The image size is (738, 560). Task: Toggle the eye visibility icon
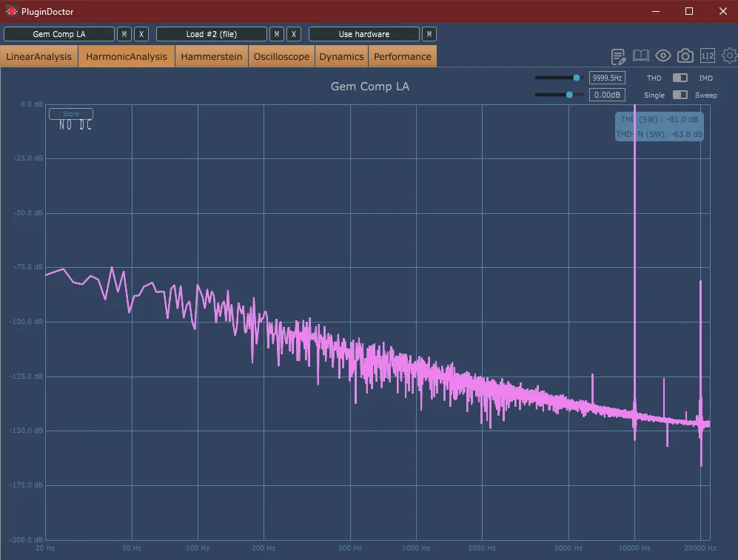click(x=663, y=56)
